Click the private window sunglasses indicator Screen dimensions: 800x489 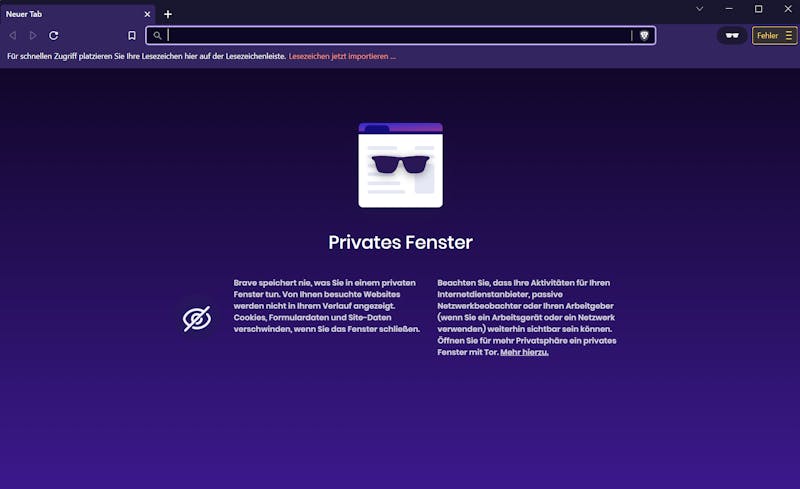coord(732,35)
